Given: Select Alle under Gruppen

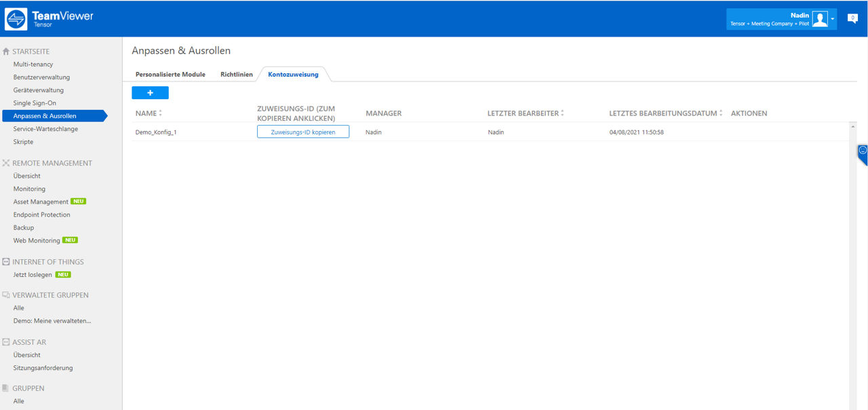Looking at the screenshot, I should click(19, 401).
